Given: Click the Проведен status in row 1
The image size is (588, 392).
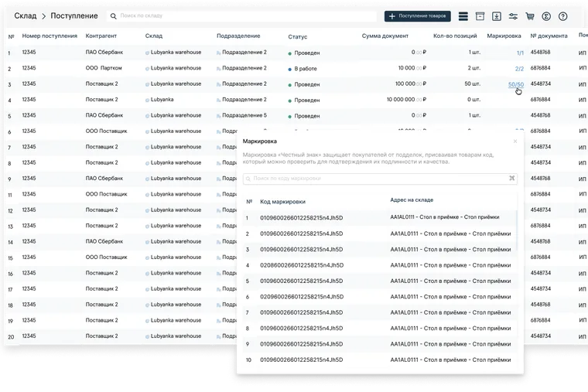Looking at the screenshot, I should tap(306, 53).
